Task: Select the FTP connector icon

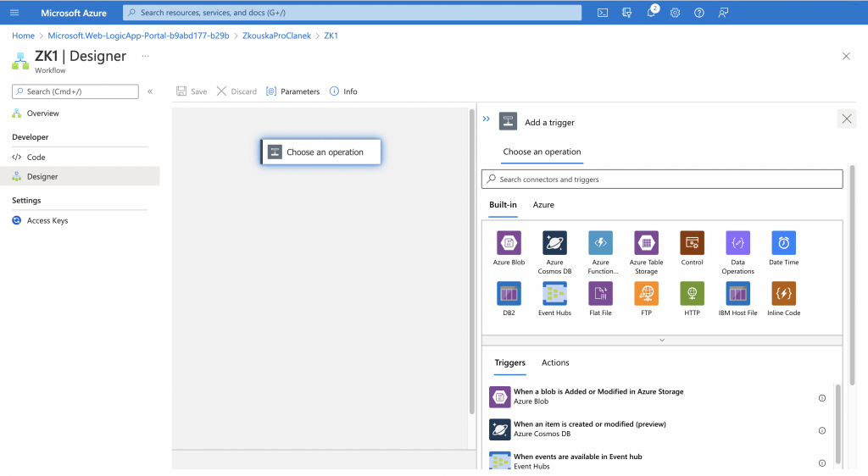Action: pyautogui.click(x=646, y=294)
